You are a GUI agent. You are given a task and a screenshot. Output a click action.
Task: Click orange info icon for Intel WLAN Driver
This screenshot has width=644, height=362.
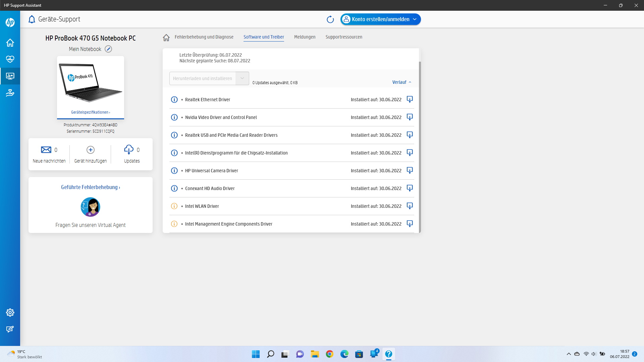coord(174,206)
